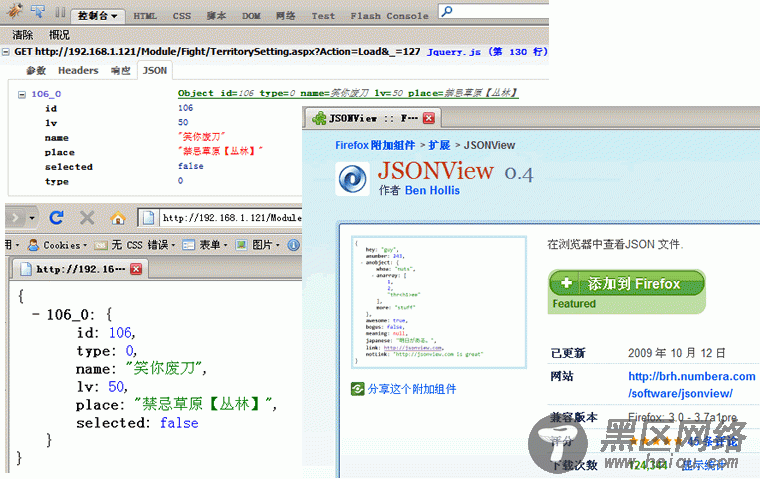The height and width of the screenshot is (479, 760).
Task: Close the JSONView browser tab
Action: (x=428, y=118)
